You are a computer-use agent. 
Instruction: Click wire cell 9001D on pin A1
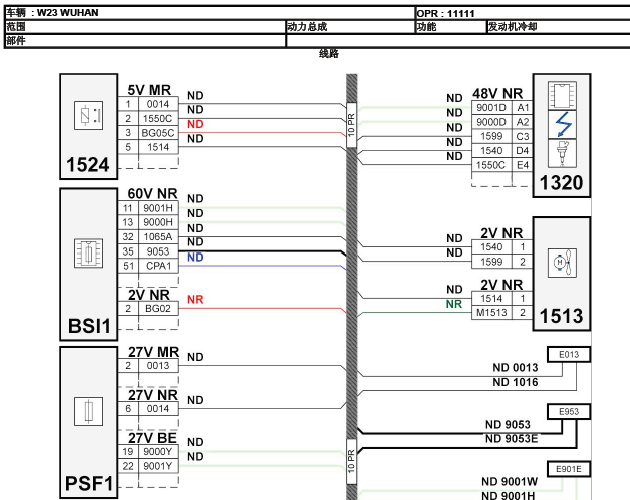click(x=492, y=108)
